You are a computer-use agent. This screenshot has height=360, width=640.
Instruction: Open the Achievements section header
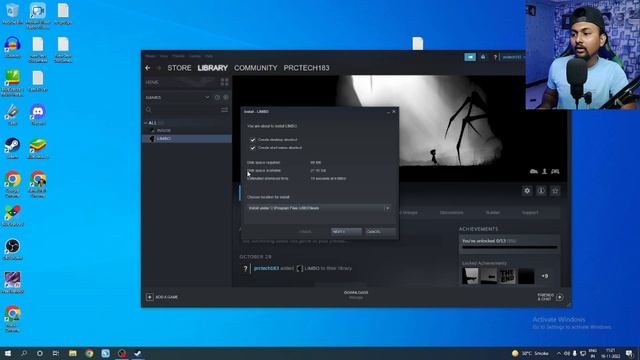478,229
